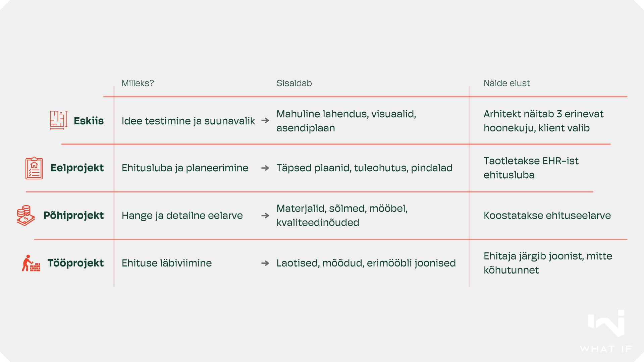Click the Tööprojekt bricklayer icon
Screen dimensions: 644x362
[31, 263]
